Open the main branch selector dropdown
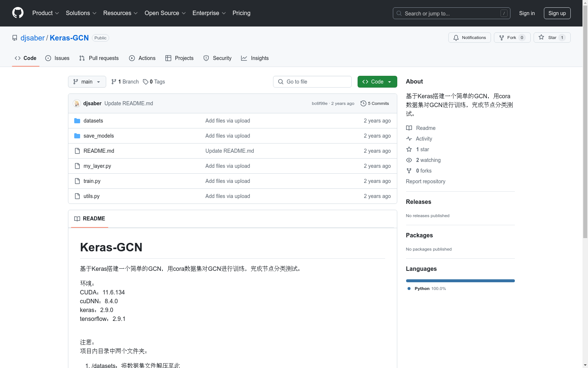The height and width of the screenshot is (368, 588). (87, 82)
